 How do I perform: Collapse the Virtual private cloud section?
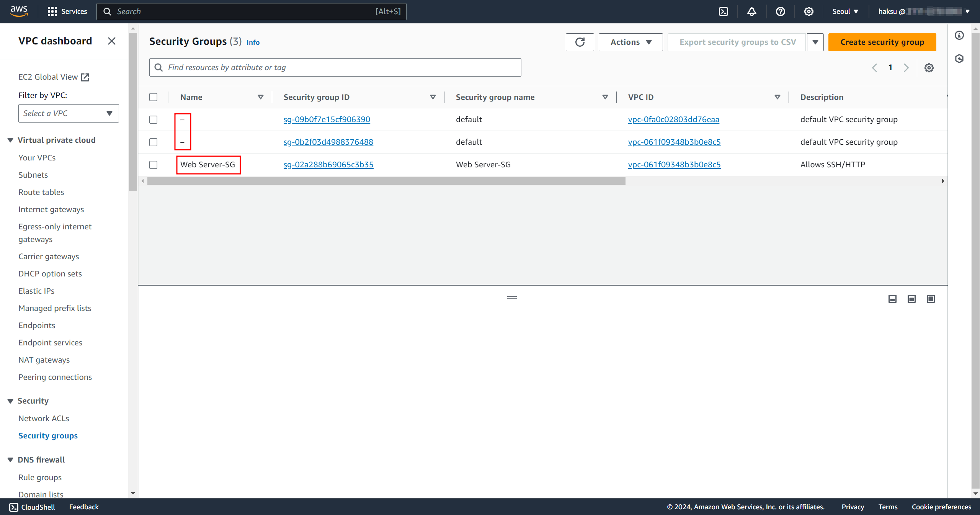[x=10, y=140]
